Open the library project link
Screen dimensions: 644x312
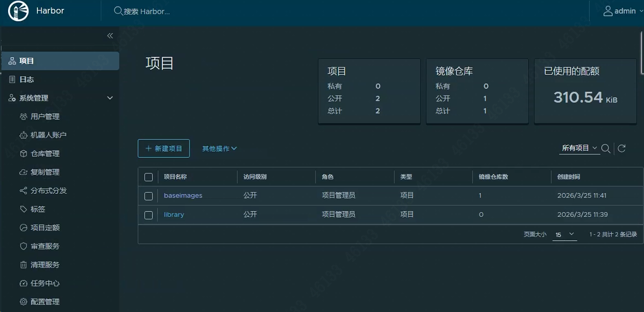click(174, 214)
